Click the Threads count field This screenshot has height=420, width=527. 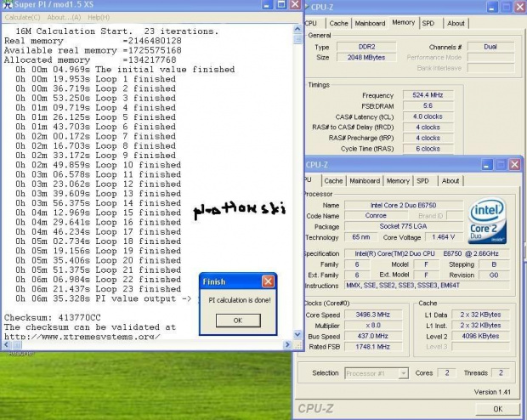pyautogui.click(x=501, y=373)
